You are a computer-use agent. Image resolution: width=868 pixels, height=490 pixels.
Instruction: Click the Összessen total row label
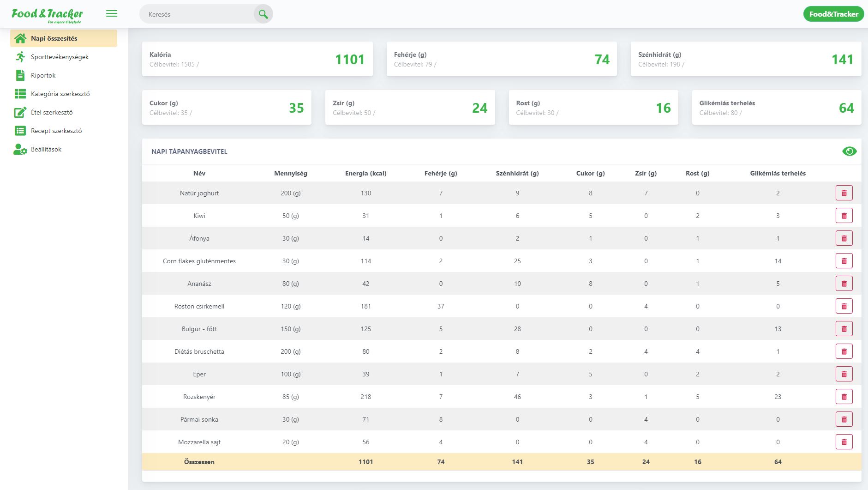(199, 462)
